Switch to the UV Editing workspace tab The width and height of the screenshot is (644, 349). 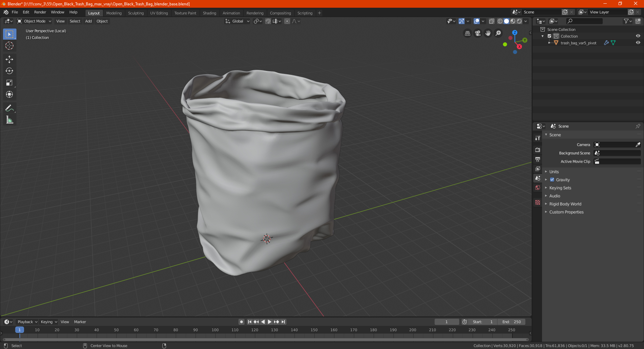tap(159, 13)
